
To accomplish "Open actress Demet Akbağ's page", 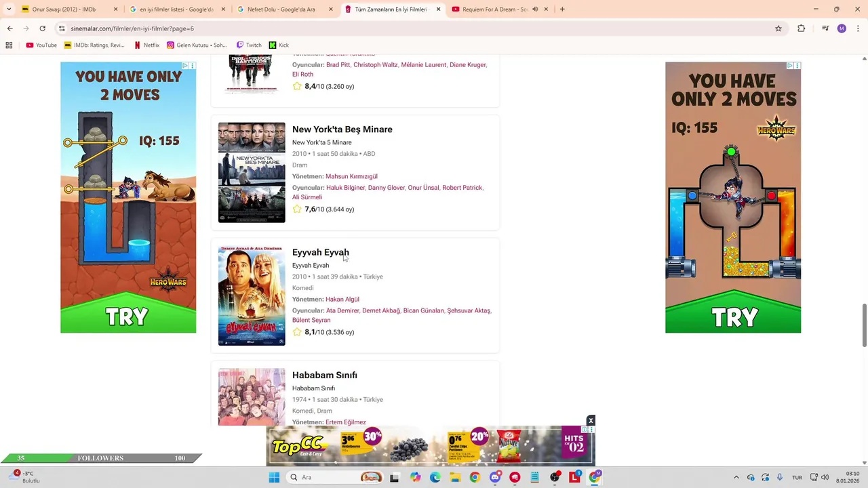I will point(380,310).
